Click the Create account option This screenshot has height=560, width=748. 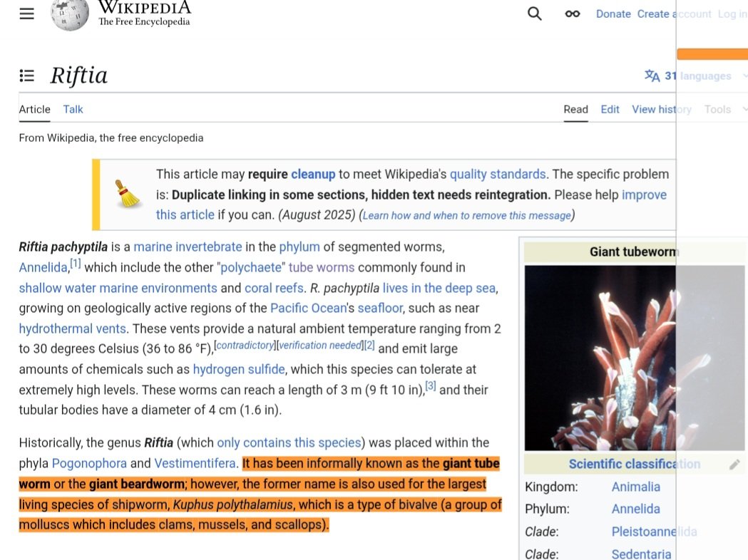pyautogui.click(x=674, y=14)
